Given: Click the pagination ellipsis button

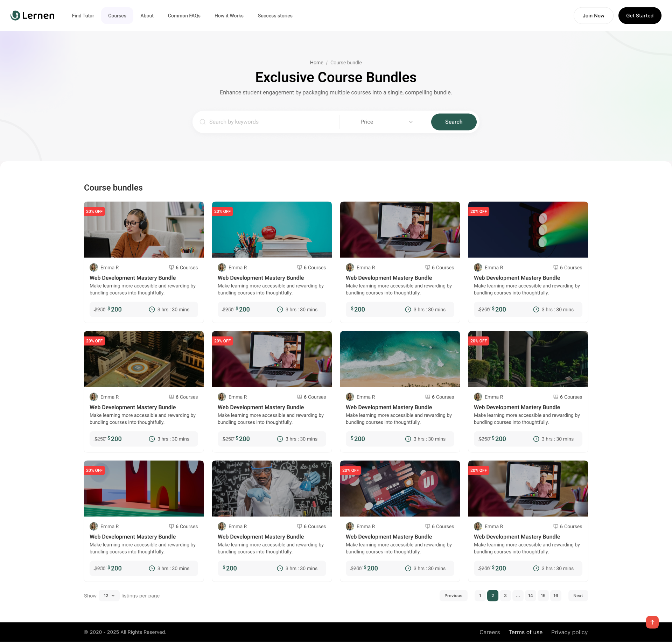Looking at the screenshot, I should click(x=518, y=595).
